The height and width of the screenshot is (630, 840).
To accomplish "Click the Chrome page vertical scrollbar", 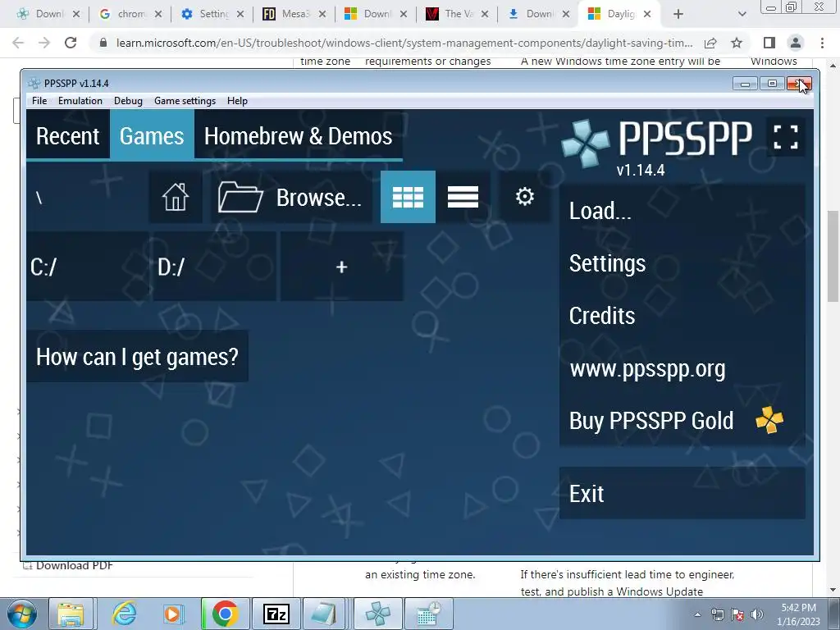I will pos(833,256).
